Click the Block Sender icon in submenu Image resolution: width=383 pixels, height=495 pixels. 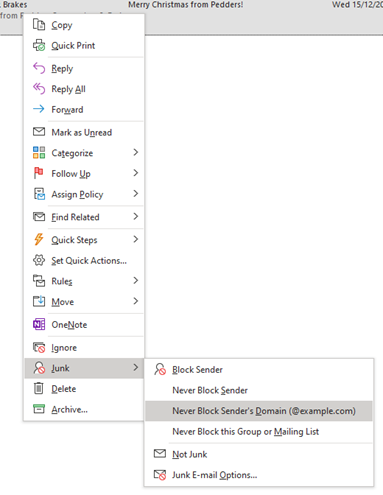coord(160,369)
